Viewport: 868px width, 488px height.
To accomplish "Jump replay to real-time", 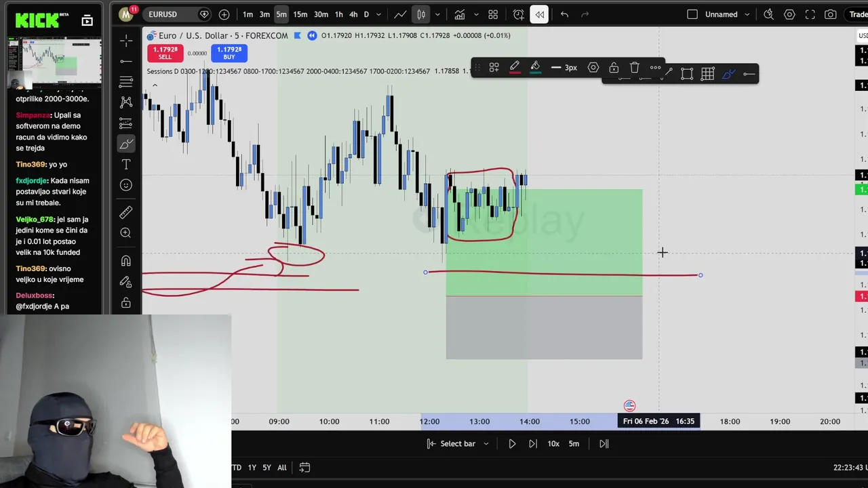I will click(604, 444).
